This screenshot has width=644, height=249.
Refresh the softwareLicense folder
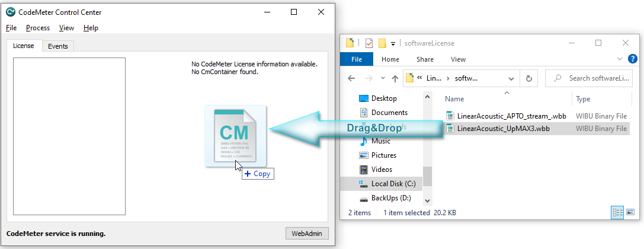529,78
